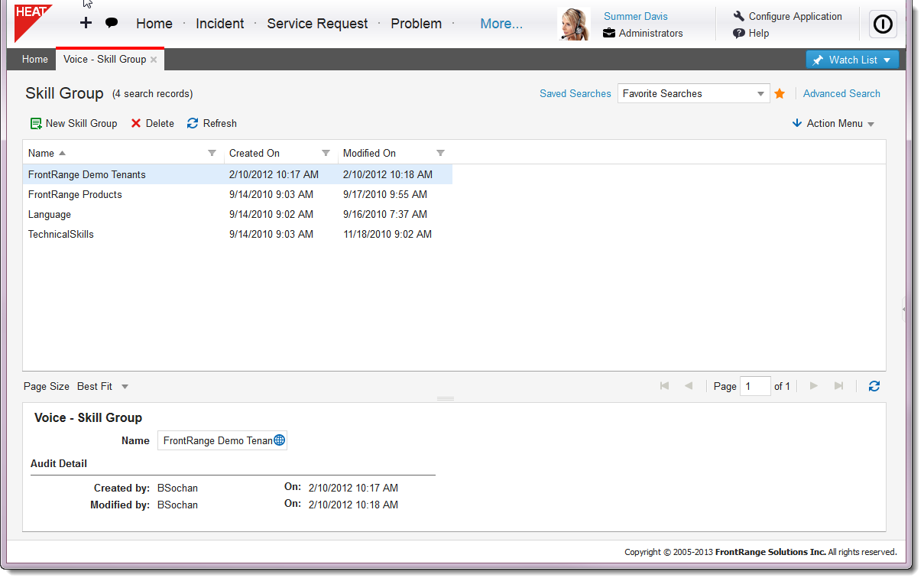
Task: Click the page number input field
Action: (754, 387)
